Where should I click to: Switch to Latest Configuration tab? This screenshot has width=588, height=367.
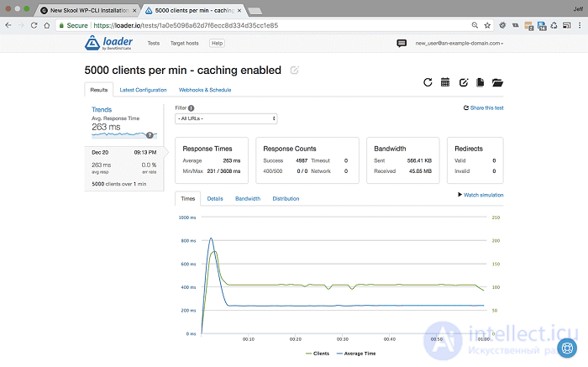point(143,90)
